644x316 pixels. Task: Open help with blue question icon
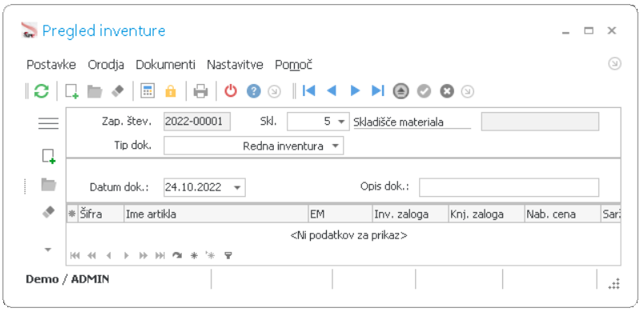pyautogui.click(x=254, y=91)
